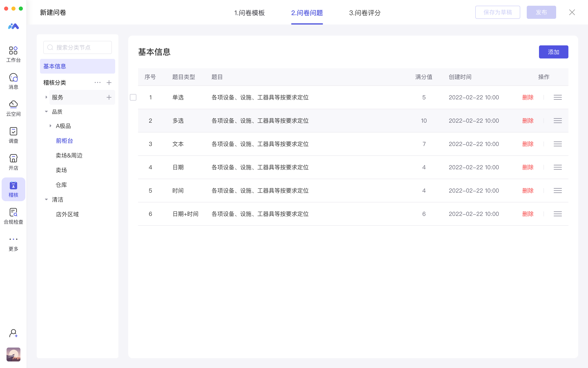Select the 卖场&周边 tree item
The image size is (588, 368).
[69, 155]
